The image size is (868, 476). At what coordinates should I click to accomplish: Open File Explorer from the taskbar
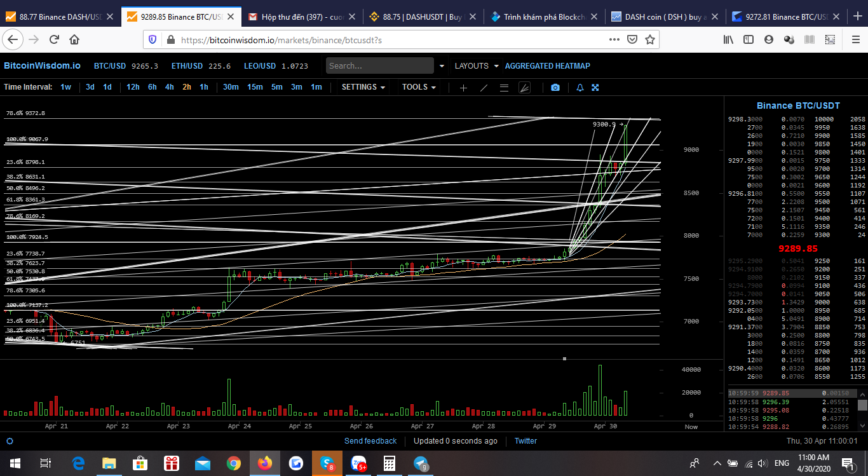coord(109,463)
